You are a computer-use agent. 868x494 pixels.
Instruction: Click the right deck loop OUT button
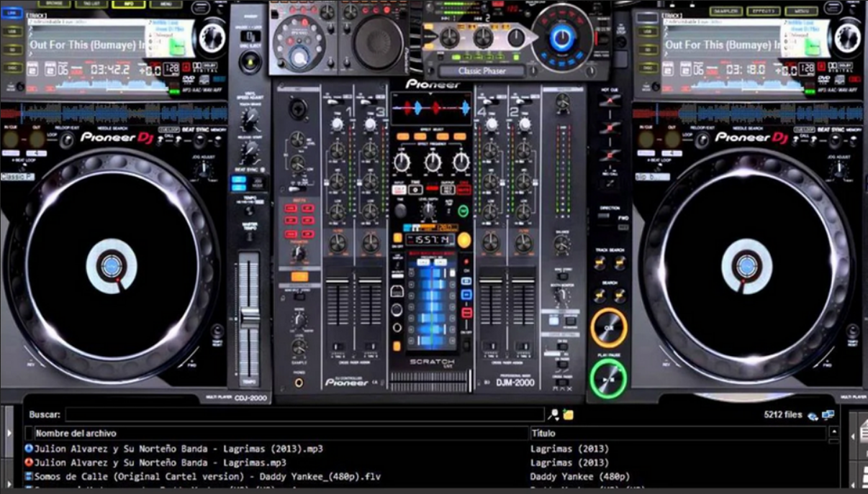672,139
